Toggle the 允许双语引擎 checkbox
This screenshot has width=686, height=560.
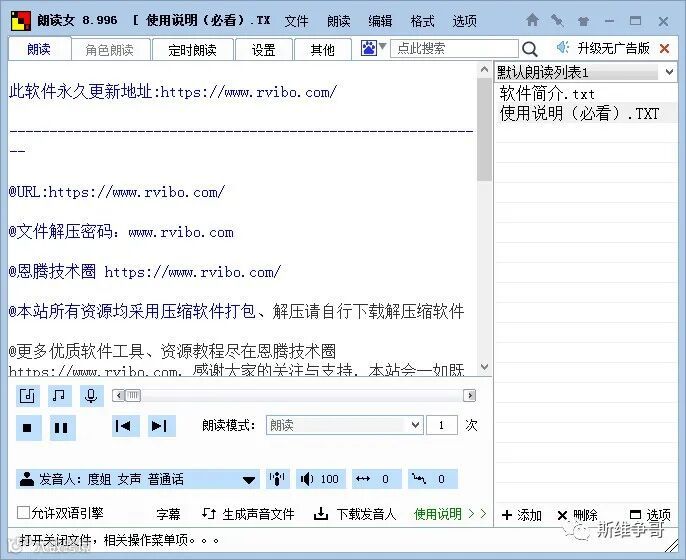pyautogui.click(x=23, y=512)
